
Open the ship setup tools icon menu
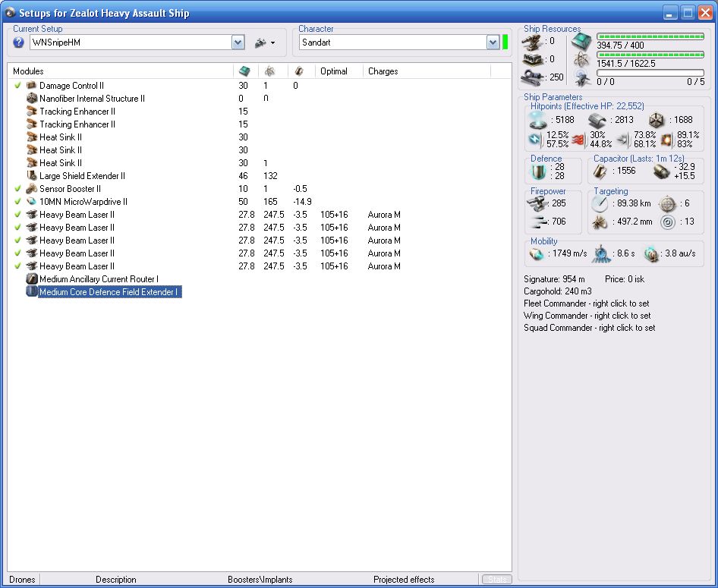tap(265, 42)
